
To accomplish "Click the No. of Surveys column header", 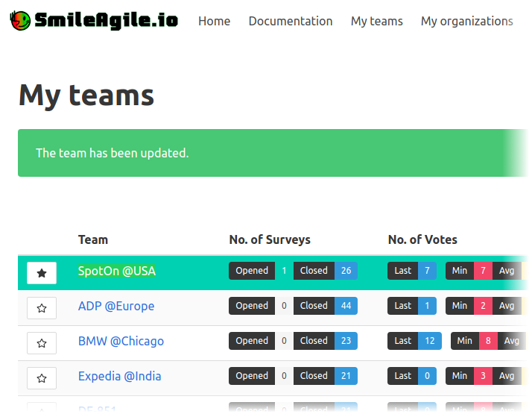I will pyautogui.click(x=270, y=239).
